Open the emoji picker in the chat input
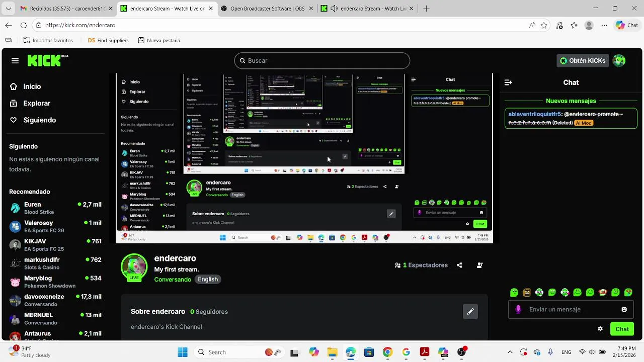 point(624,309)
